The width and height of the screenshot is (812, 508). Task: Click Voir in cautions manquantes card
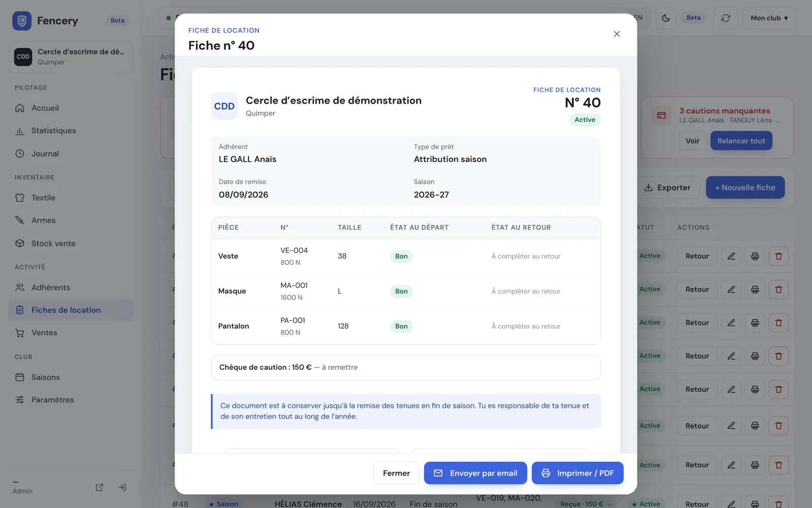692,141
